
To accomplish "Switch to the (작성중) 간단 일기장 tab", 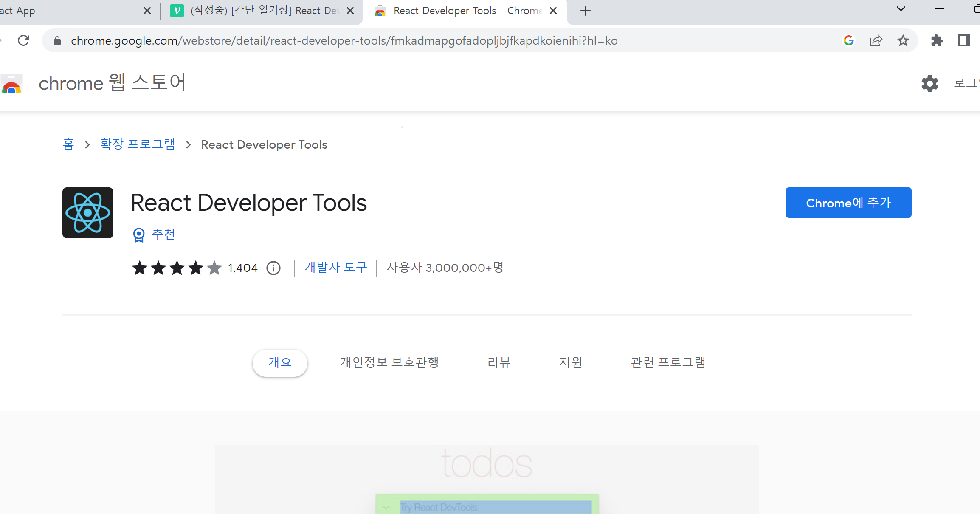I will [x=262, y=11].
